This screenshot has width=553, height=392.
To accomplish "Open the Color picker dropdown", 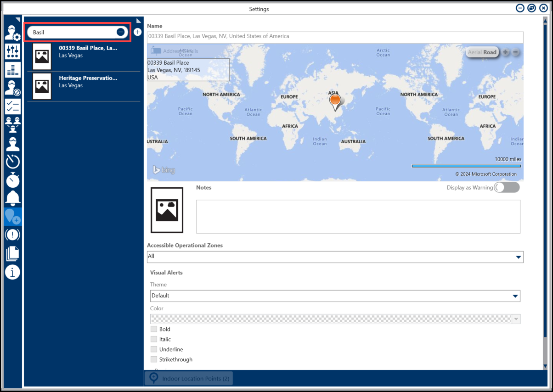I will (x=516, y=319).
